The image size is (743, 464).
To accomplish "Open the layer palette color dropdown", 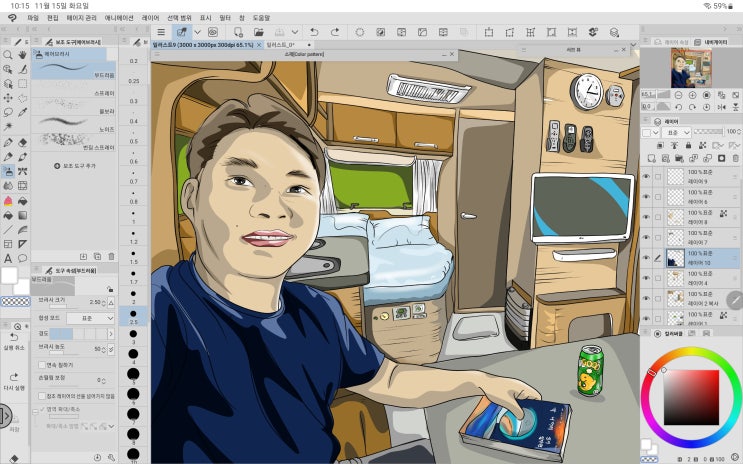I will click(x=652, y=133).
